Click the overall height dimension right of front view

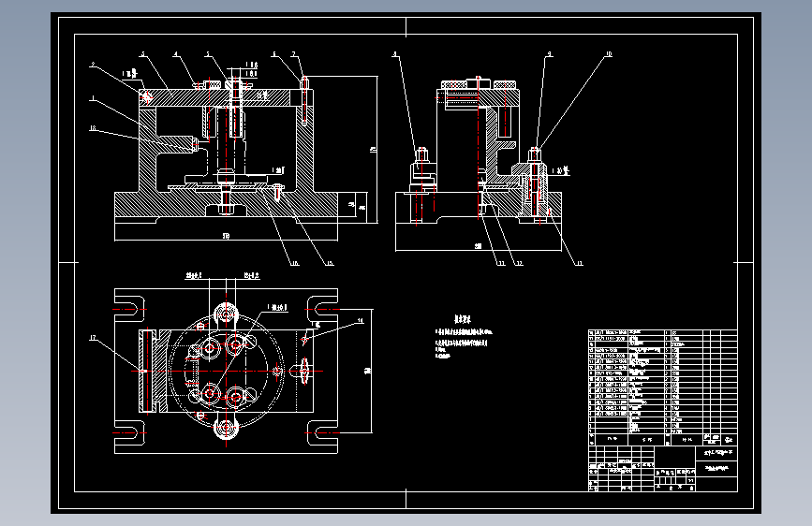point(373,150)
